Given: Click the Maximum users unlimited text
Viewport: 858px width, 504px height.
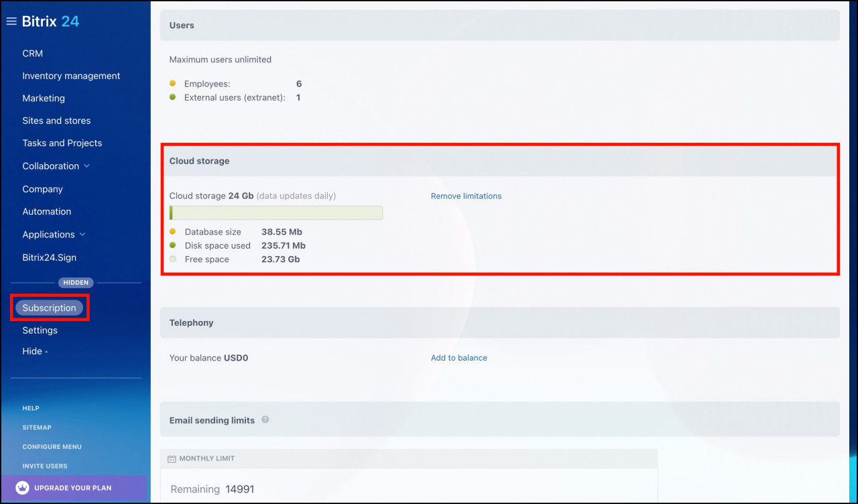Looking at the screenshot, I should 221,60.
